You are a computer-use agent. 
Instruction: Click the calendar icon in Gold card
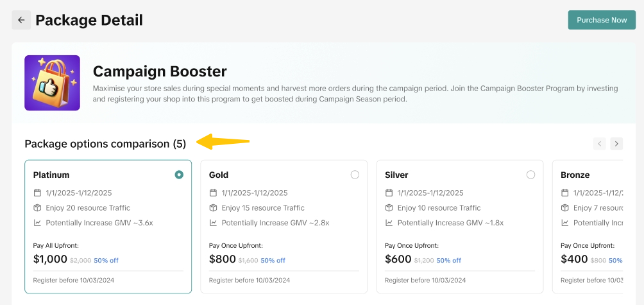(x=213, y=193)
